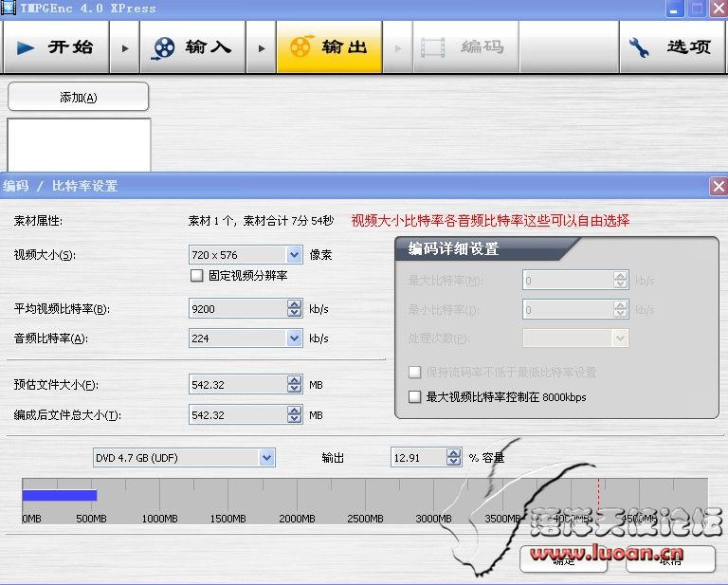Viewport: 728px width, 585px height.
Task: Enable 最大视频比特率控制在 8000kbps checkbox
Action: tap(414, 397)
